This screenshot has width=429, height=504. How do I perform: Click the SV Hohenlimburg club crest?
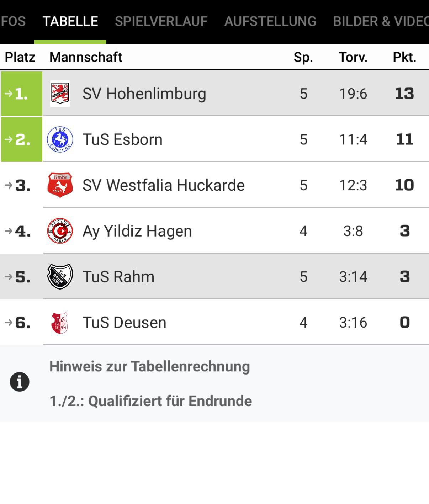coord(60,94)
